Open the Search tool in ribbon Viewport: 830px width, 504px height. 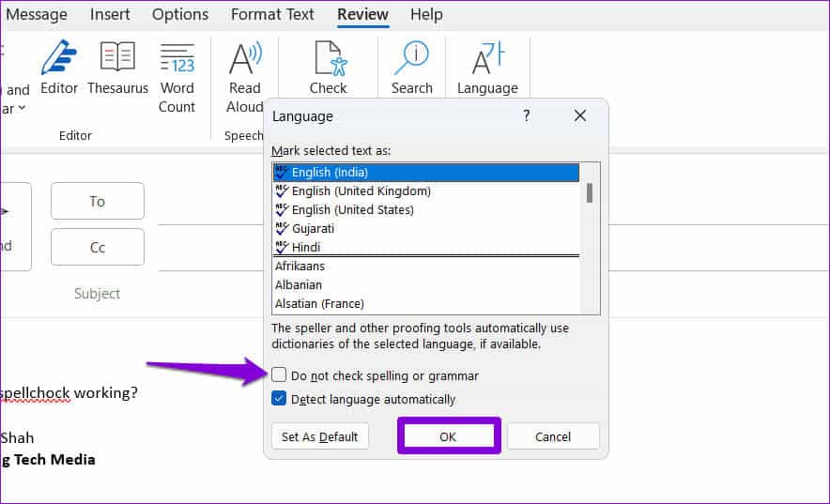pyautogui.click(x=412, y=68)
